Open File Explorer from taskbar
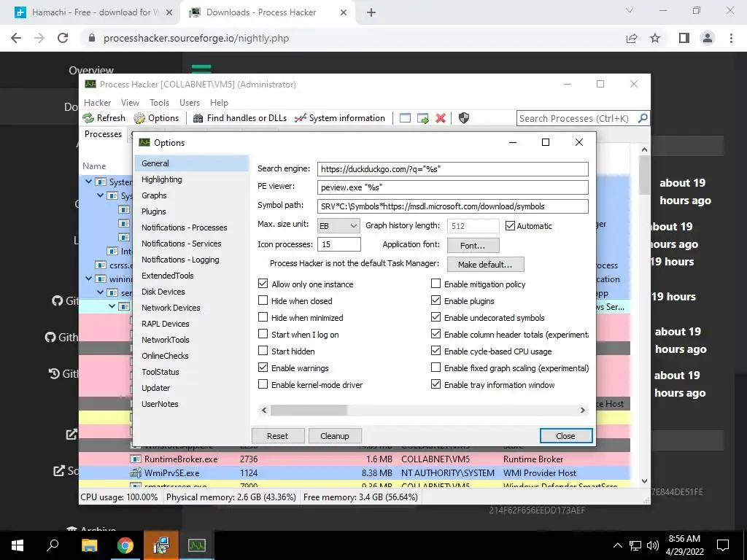 click(89, 545)
